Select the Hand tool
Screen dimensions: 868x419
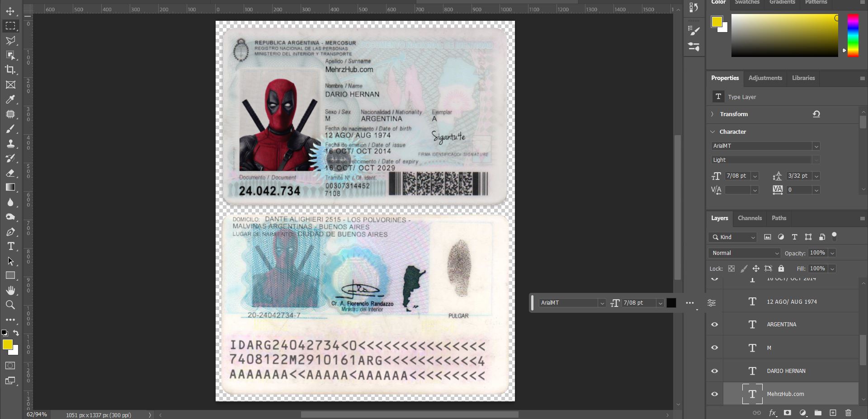click(10, 290)
